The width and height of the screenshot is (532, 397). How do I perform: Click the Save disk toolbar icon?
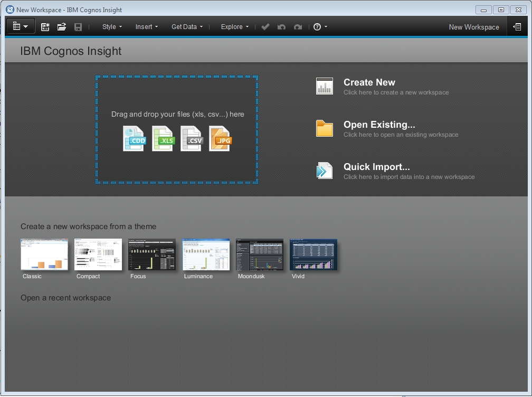tap(78, 27)
